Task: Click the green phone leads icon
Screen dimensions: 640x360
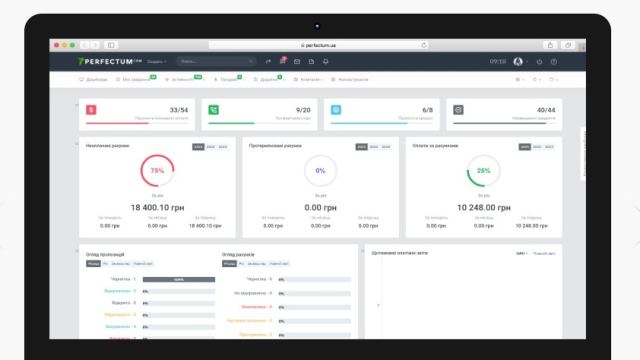Action: pos(213,110)
